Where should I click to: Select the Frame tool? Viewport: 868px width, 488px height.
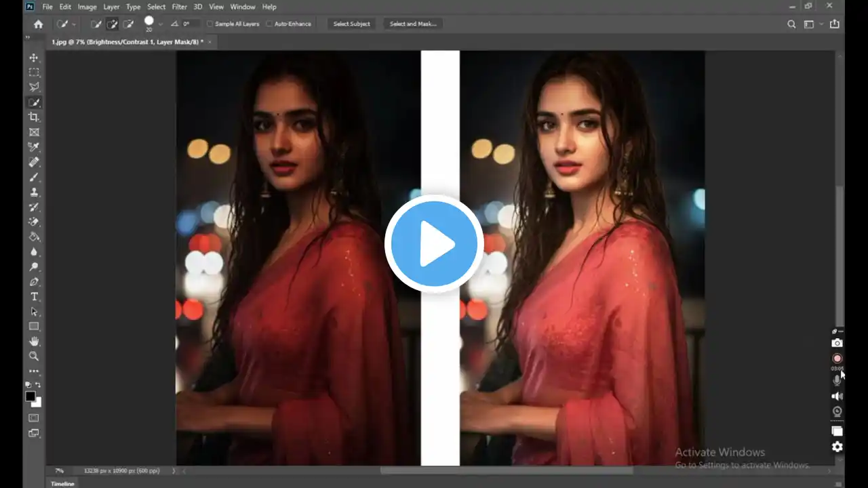(x=34, y=132)
